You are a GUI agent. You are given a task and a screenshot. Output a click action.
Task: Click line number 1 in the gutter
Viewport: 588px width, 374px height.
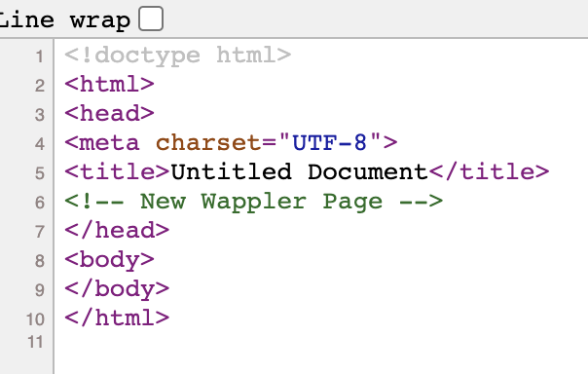pos(40,56)
